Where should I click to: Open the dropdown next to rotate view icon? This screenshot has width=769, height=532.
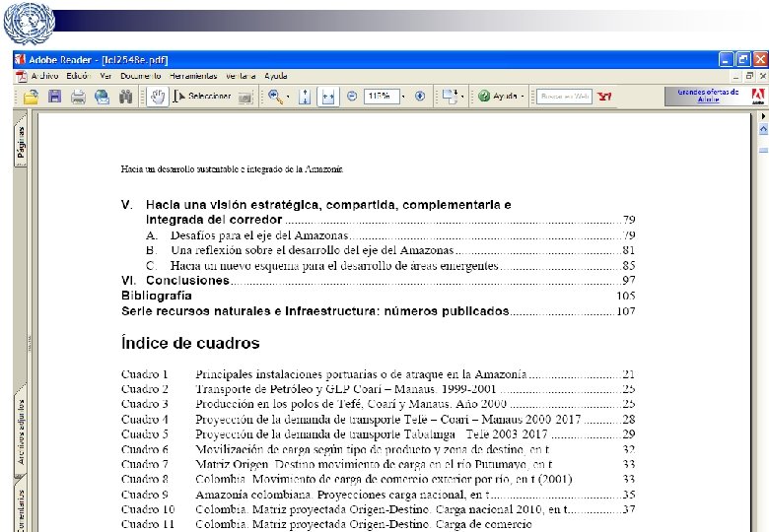point(462,97)
